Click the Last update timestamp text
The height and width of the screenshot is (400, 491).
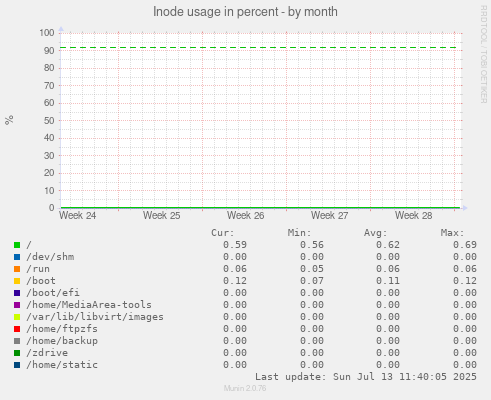point(366,377)
